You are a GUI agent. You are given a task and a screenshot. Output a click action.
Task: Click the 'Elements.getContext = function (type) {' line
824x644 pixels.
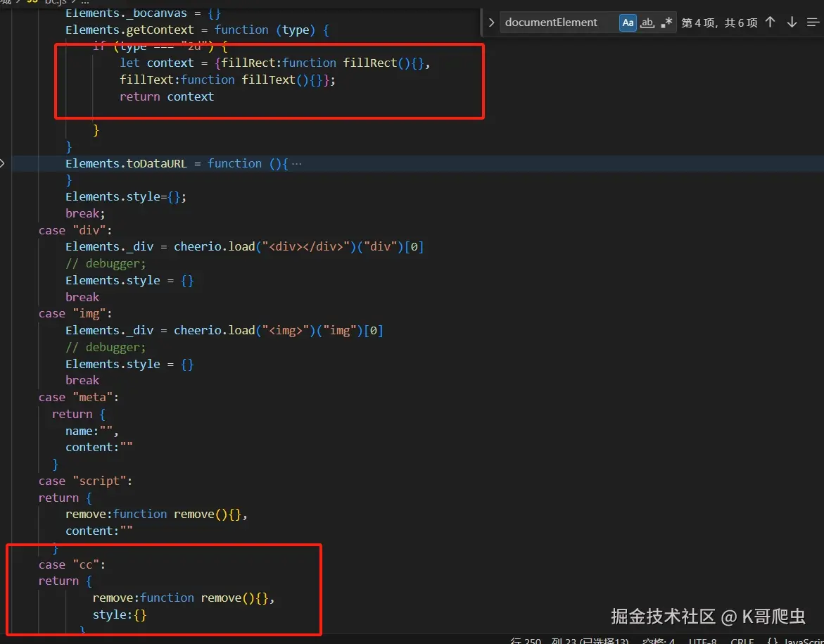coord(197,30)
